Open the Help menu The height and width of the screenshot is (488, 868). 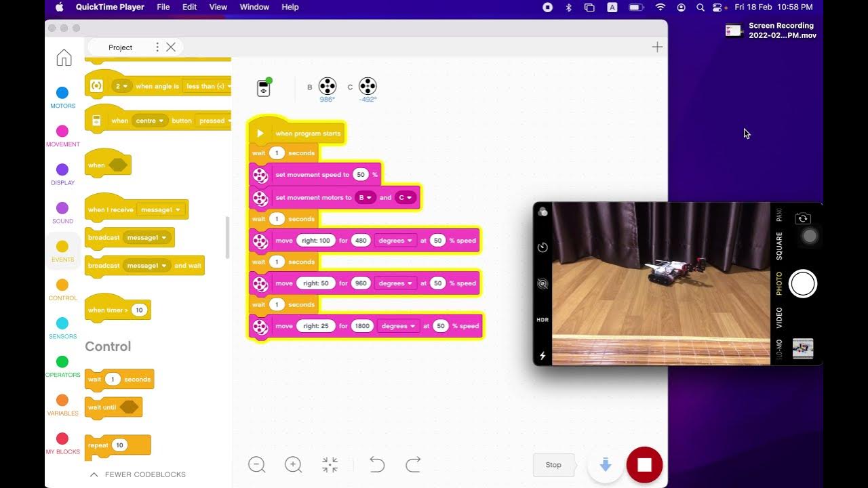click(x=290, y=7)
